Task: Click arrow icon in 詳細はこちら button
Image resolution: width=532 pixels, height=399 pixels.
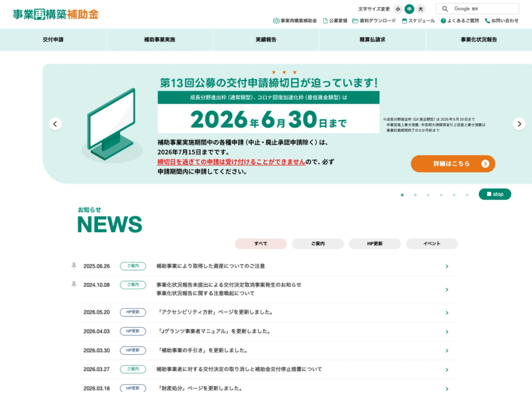Action: click(x=485, y=164)
